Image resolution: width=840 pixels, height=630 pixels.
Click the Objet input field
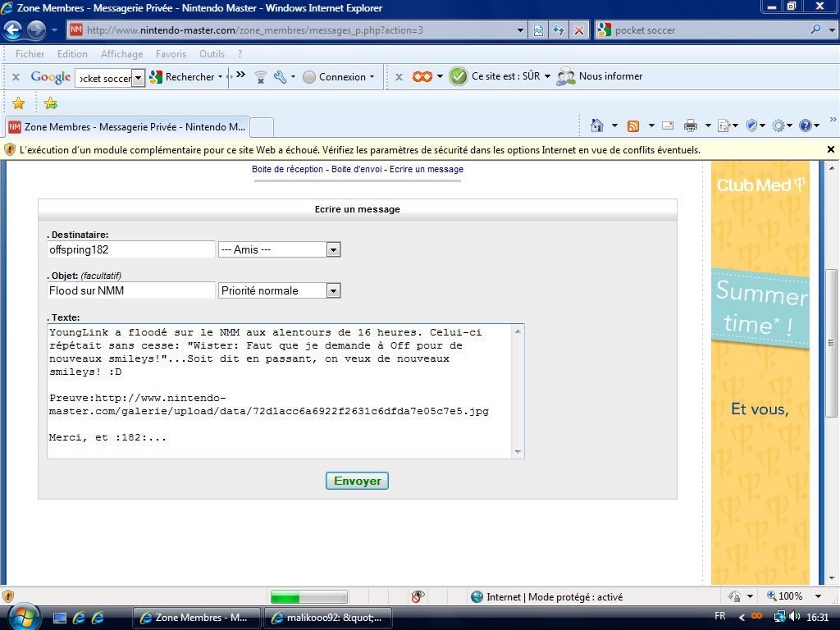click(130, 291)
